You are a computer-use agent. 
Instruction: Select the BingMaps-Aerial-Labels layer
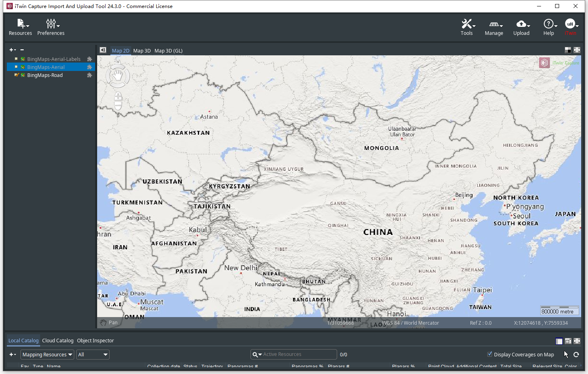pyautogui.click(x=54, y=59)
